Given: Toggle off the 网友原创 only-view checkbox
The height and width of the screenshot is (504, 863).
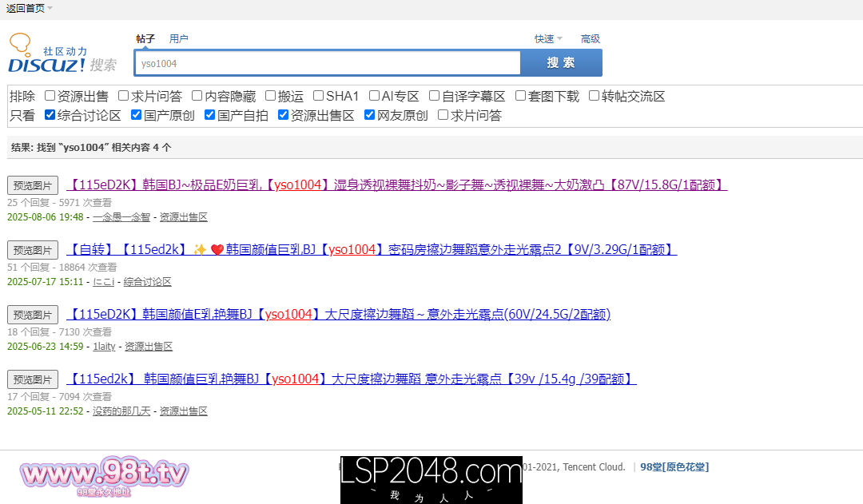Looking at the screenshot, I should point(370,115).
